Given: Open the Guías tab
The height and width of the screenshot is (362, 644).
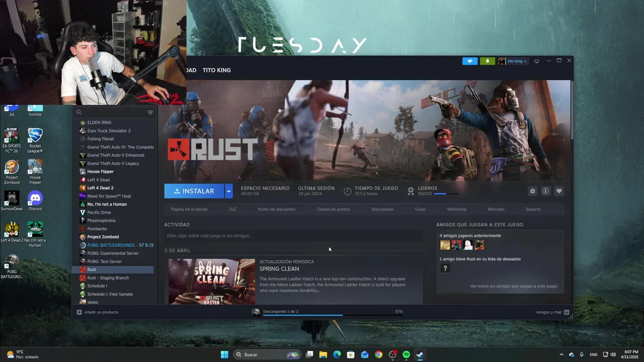Looking at the screenshot, I should coord(420,209).
